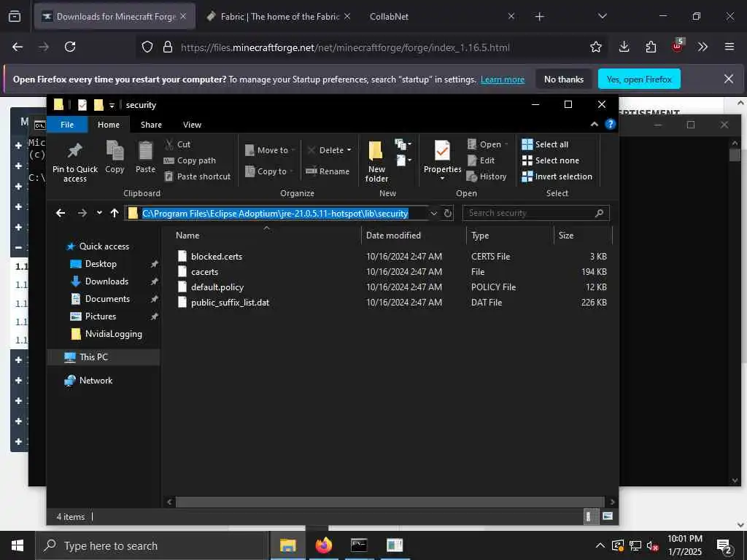
Task: Open the Delete dropdown arrow
Action: click(349, 150)
